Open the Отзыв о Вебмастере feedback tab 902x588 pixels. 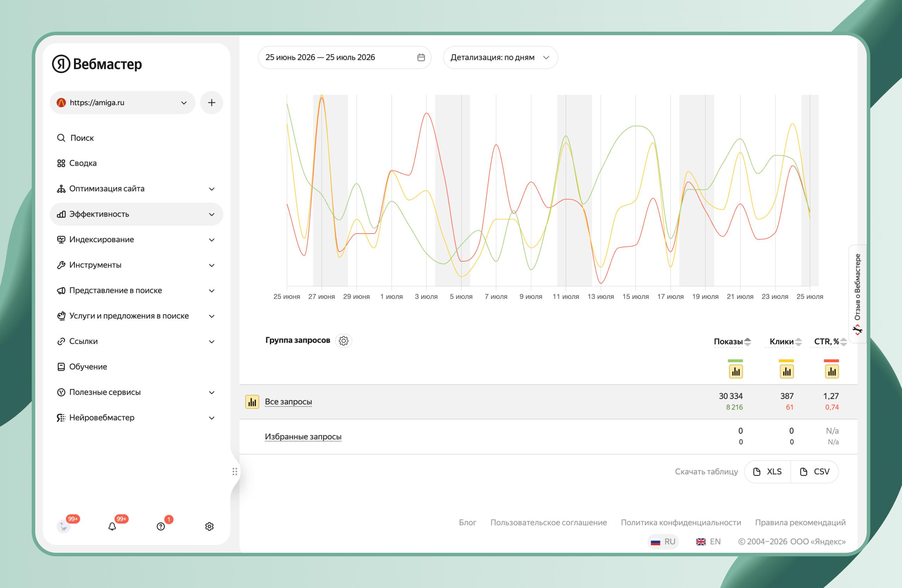pos(857,294)
